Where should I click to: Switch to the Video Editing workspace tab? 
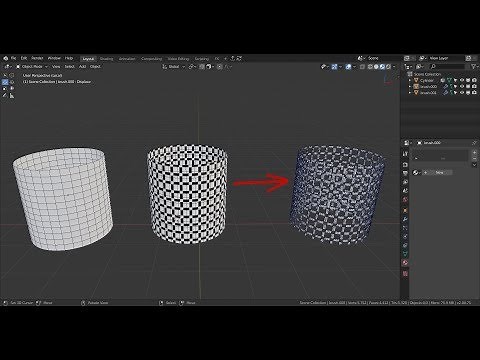[x=178, y=59]
